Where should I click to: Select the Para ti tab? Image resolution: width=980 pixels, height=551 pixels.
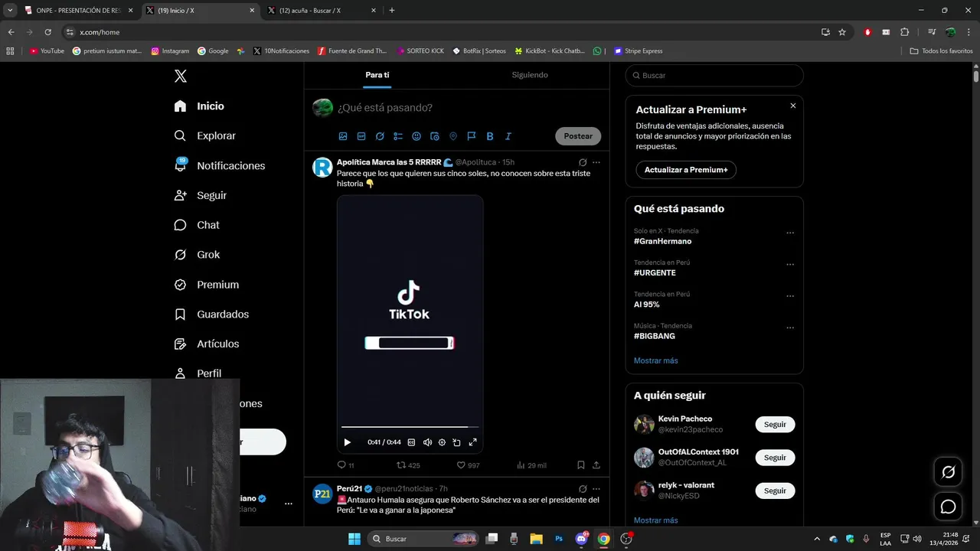(x=377, y=75)
